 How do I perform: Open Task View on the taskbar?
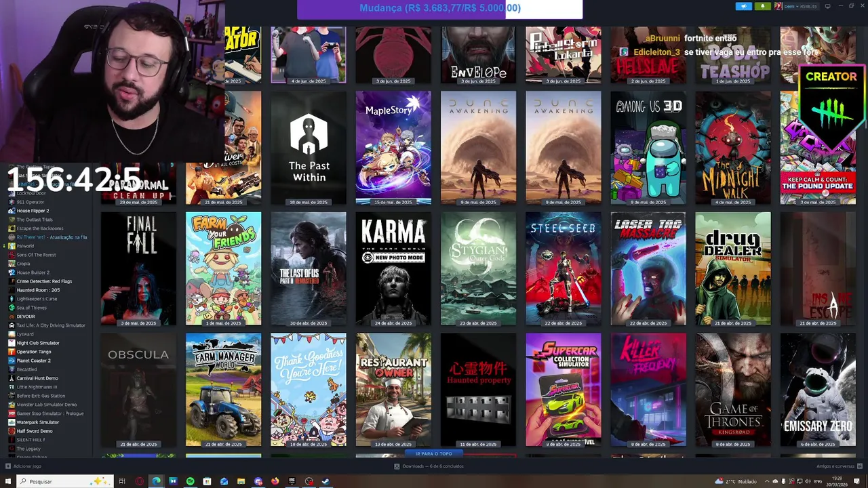[x=122, y=481]
